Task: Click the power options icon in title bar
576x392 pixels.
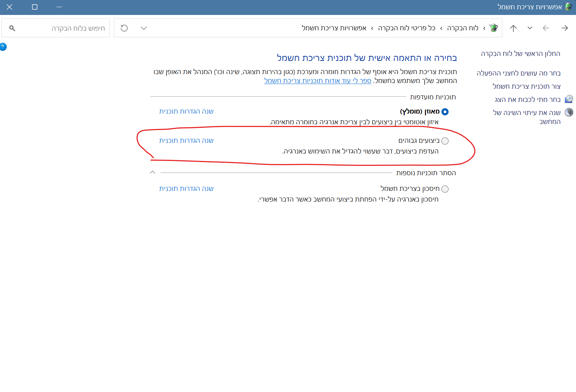Action: (x=569, y=7)
